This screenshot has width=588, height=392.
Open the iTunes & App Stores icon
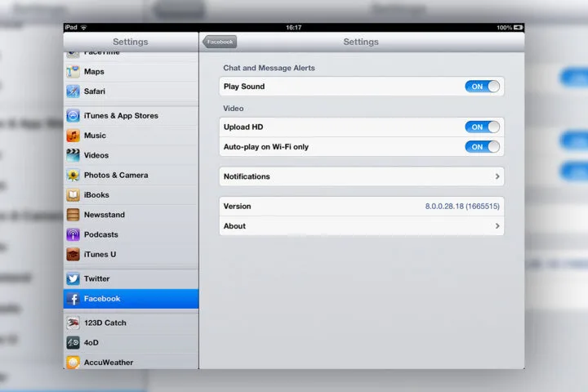(x=73, y=116)
